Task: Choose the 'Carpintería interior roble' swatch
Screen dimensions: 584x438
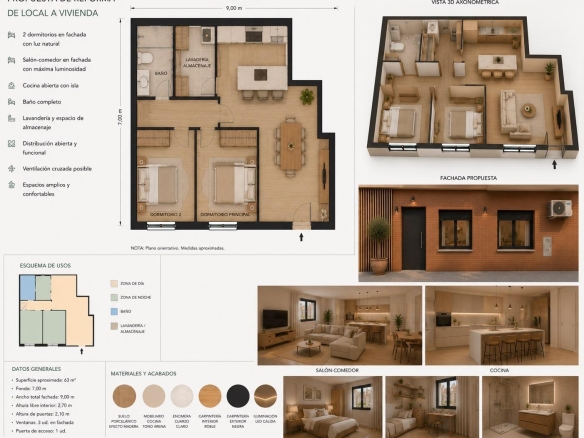Action: [x=210, y=396]
